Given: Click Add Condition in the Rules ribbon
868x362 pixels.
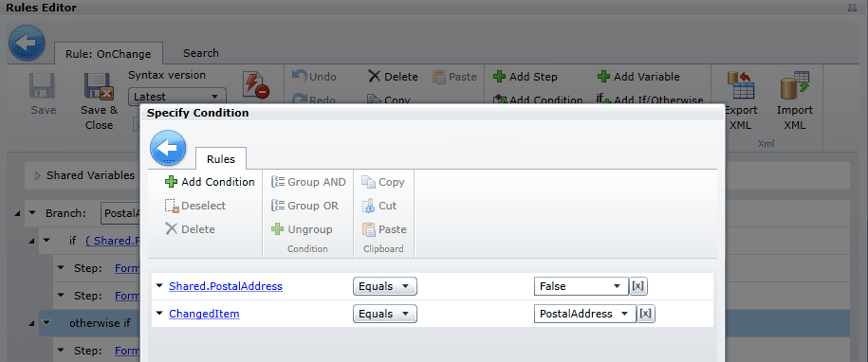Looking at the screenshot, I should (210, 182).
